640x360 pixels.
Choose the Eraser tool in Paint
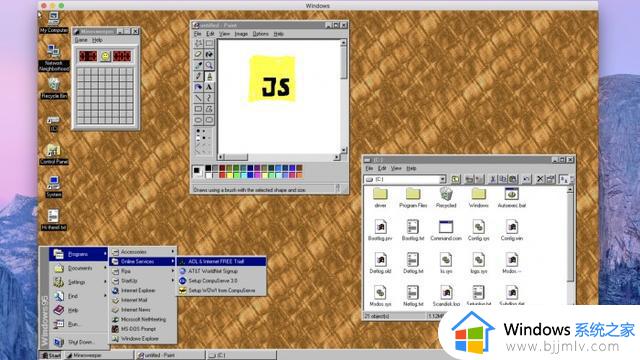click(x=198, y=54)
